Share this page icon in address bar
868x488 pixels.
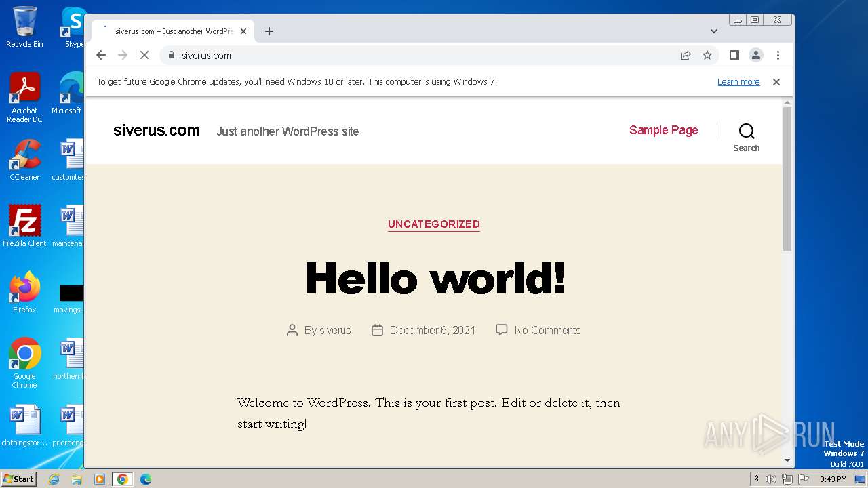coord(686,55)
